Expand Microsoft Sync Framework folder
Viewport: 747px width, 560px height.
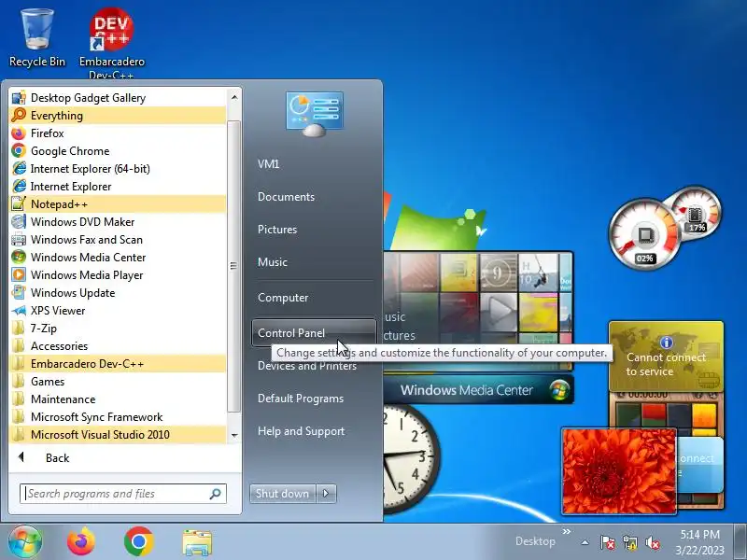(x=118, y=416)
